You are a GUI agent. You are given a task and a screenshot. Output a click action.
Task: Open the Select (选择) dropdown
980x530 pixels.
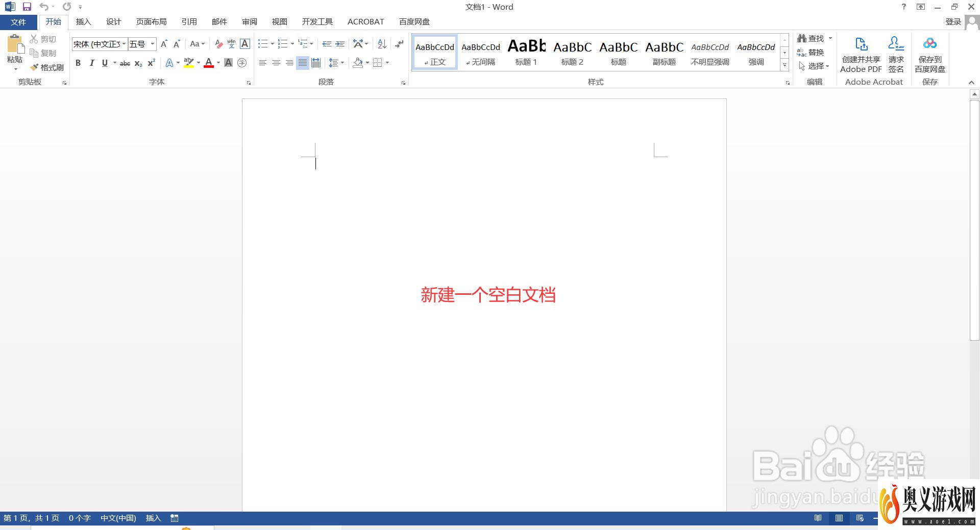814,66
